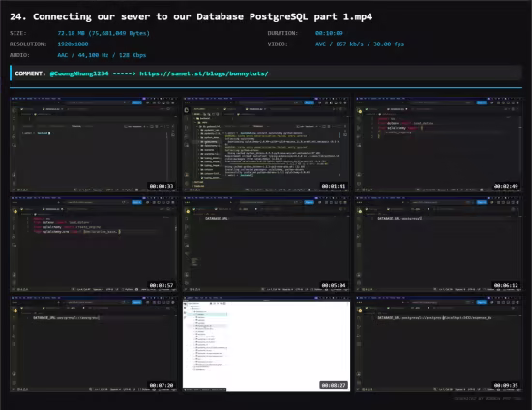This screenshot has width=532, height=410.
Task: Select the duration value '00:10:09'
Action: click(x=329, y=33)
